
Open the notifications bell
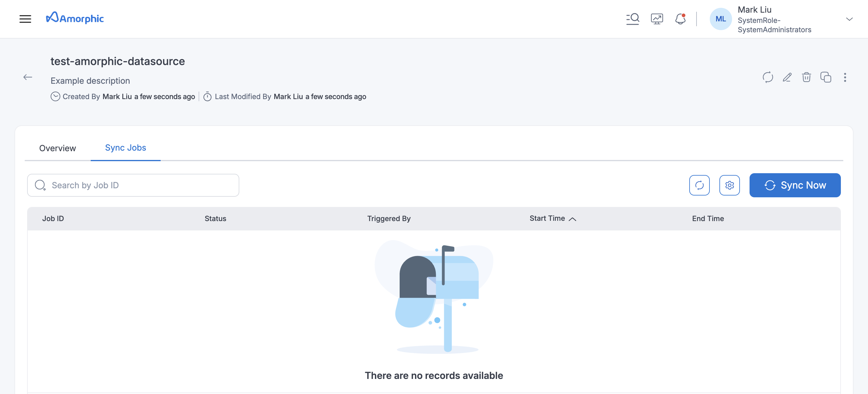tap(680, 19)
